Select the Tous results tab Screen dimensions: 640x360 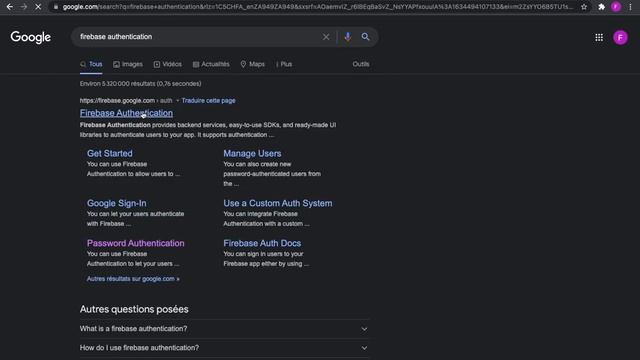pos(91,64)
